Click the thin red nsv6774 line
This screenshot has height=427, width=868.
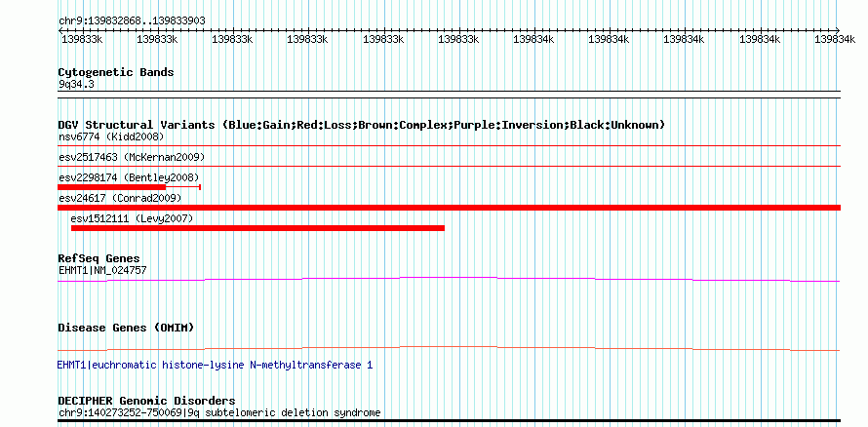449,145
